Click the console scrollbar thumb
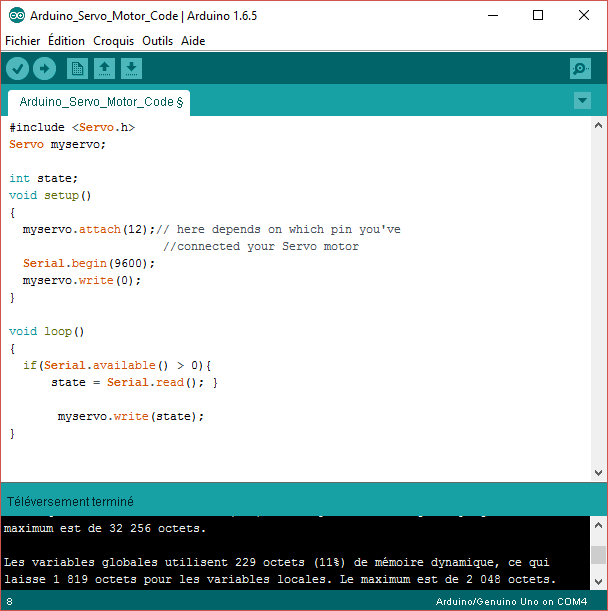 click(599, 555)
